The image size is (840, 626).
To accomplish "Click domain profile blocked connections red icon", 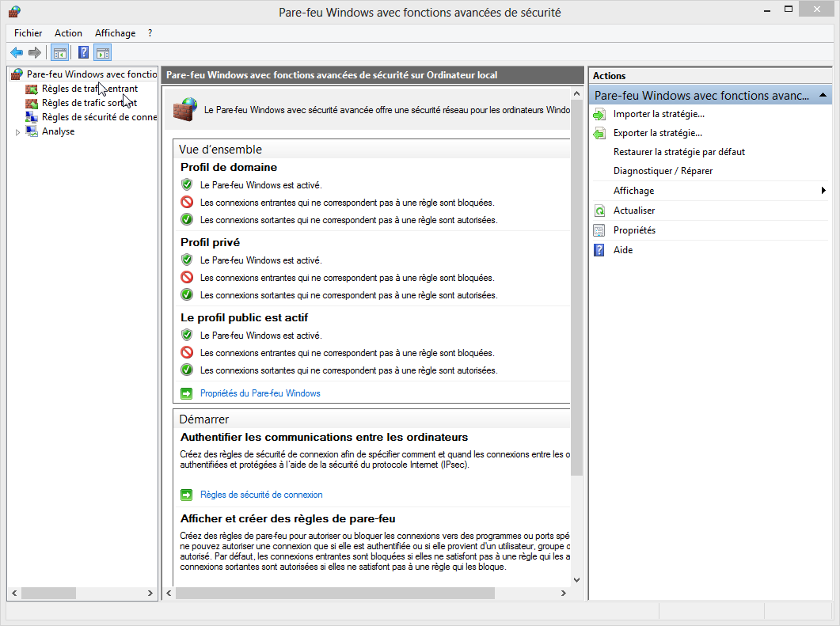I will pos(186,202).
